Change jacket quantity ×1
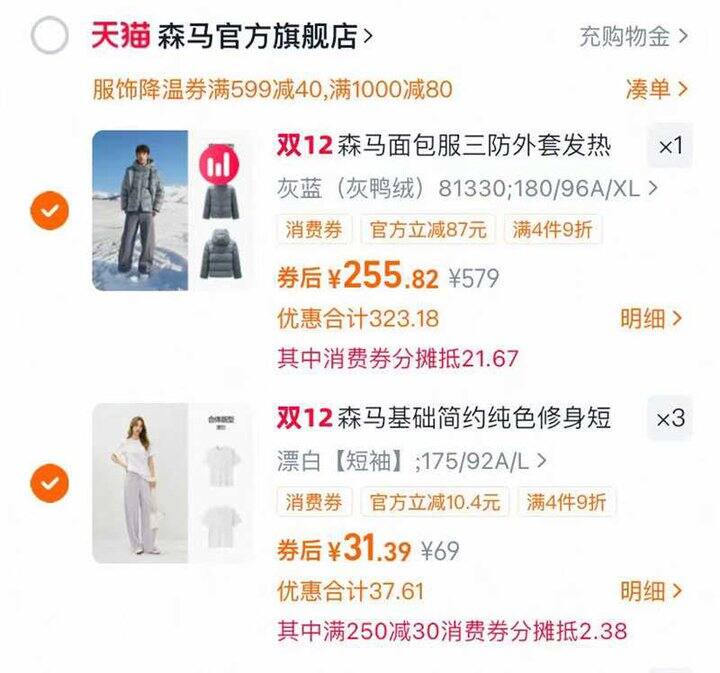 [670, 146]
